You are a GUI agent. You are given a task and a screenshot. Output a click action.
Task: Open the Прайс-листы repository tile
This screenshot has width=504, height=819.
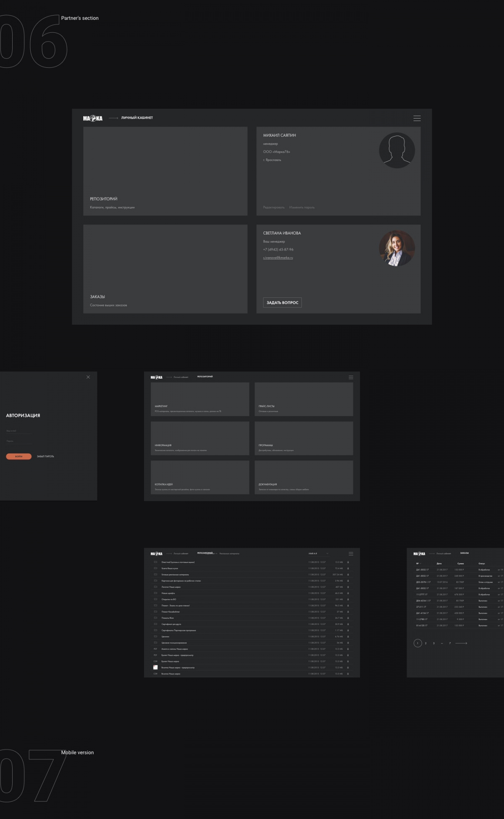pyautogui.click(x=304, y=399)
